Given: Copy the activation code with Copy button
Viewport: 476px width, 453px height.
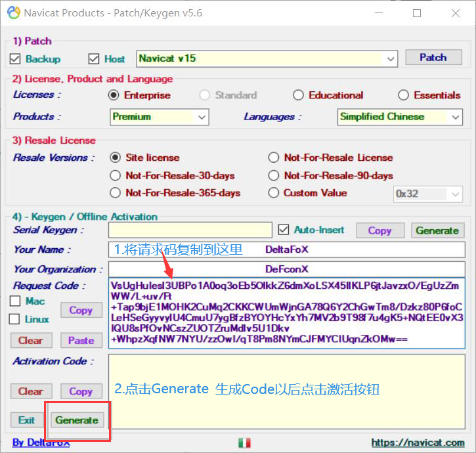Looking at the screenshot, I should [x=81, y=391].
